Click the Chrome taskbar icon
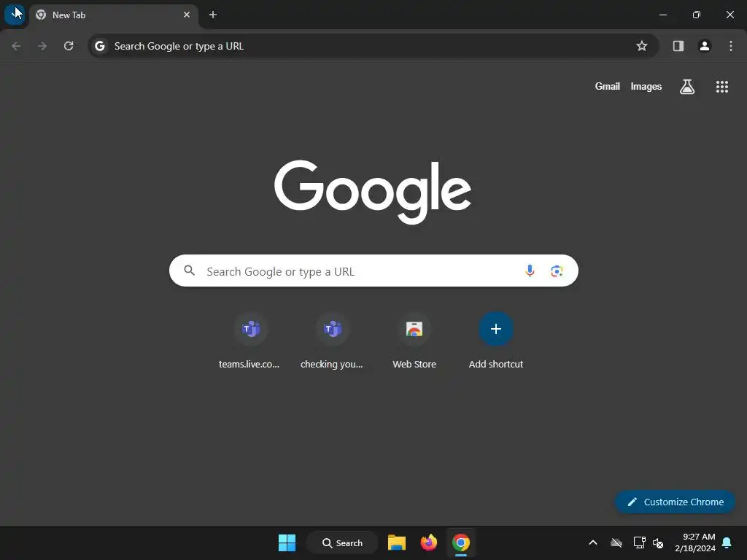The image size is (747, 560). 461,542
